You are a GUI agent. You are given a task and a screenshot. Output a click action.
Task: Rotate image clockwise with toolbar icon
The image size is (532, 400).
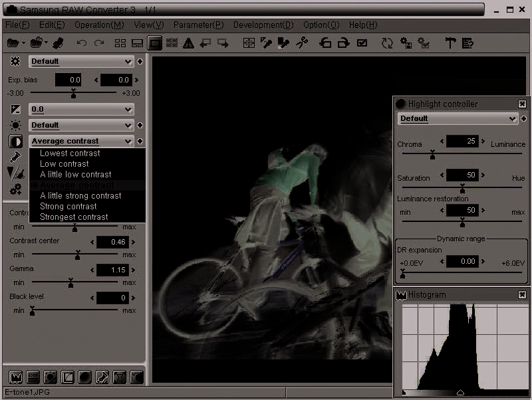point(343,43)
